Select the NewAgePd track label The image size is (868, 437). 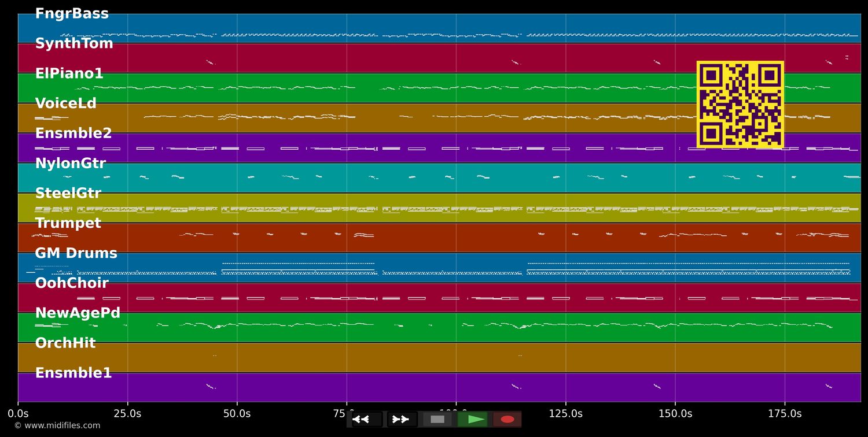[78, 313]
